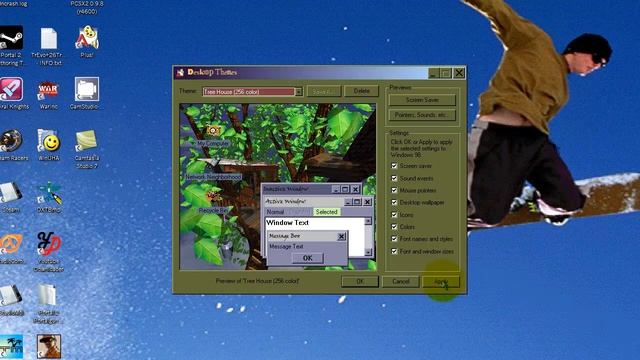Click the Message Text label in preview
Image resolution: width=640 pixels, height=360 pixels.
point(286,247)
